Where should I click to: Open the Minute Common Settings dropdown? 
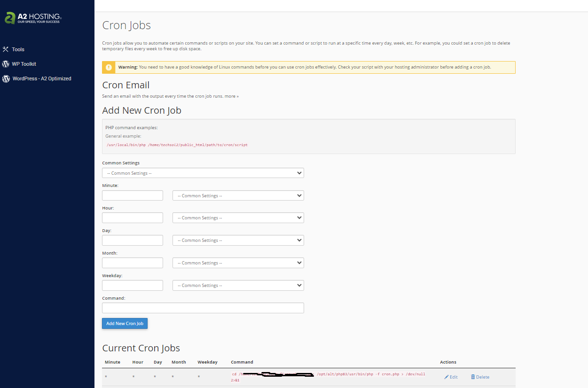238,195
